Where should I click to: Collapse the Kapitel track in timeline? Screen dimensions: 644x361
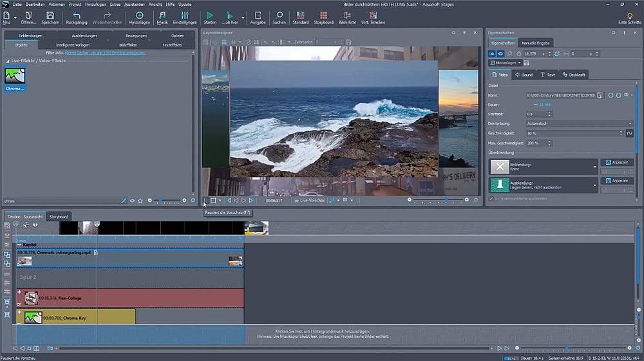click(x=19, y=245)
